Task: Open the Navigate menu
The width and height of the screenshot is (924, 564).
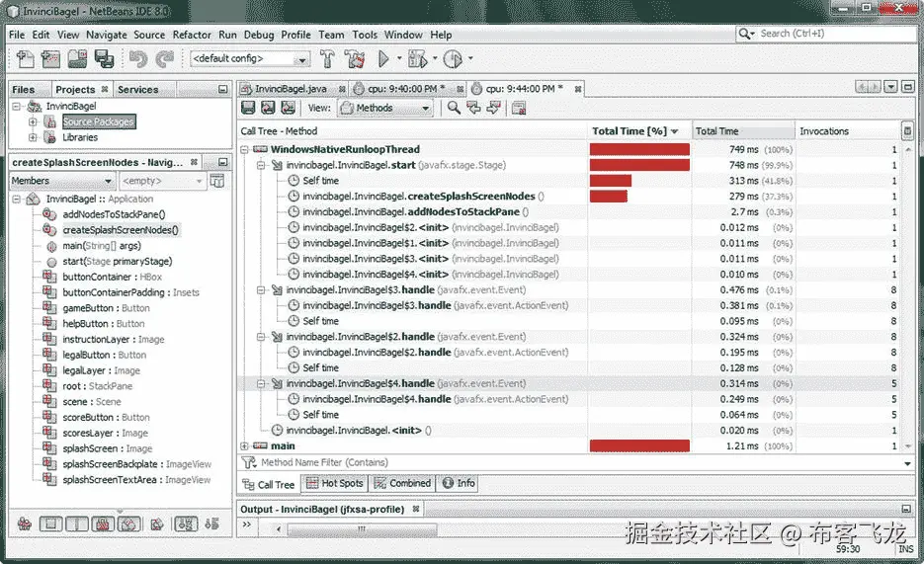Action: click(x=107, y=35)
